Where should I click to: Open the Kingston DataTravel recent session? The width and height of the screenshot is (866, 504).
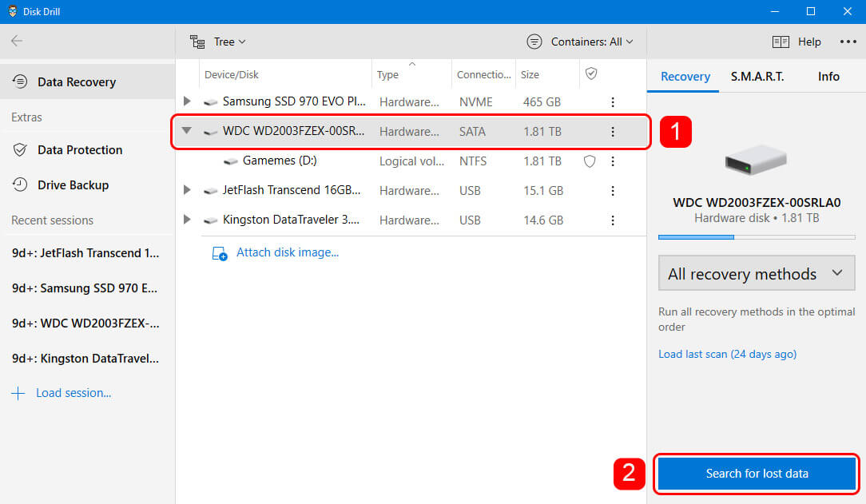(85, 359)
